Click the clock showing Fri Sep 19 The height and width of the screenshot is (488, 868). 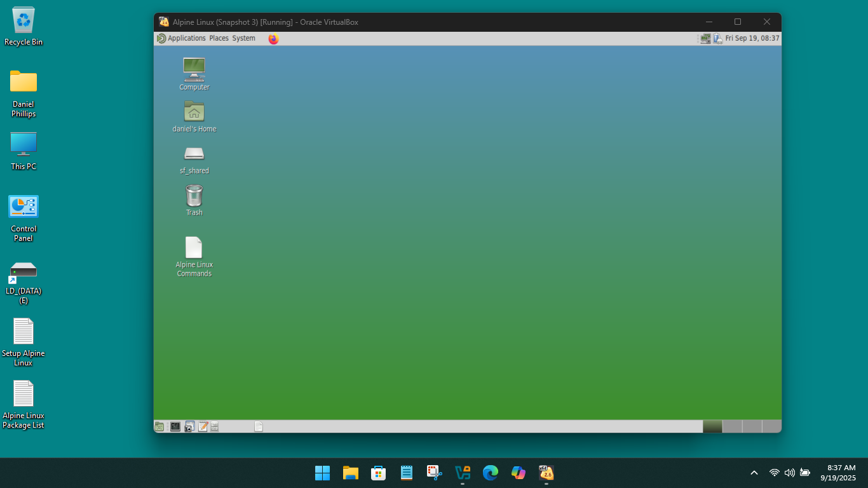[x=752, y=39]
